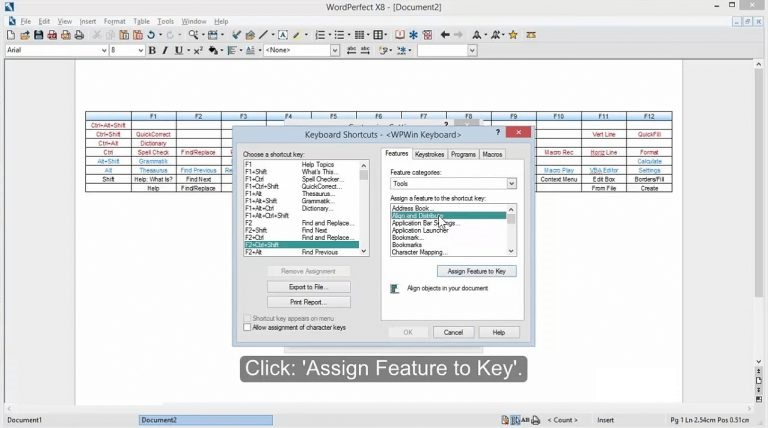Click down arrow of feature list scrollbar
Viewport: 768px width, 428px height.
pyautogui.click(x=511, y=251)
